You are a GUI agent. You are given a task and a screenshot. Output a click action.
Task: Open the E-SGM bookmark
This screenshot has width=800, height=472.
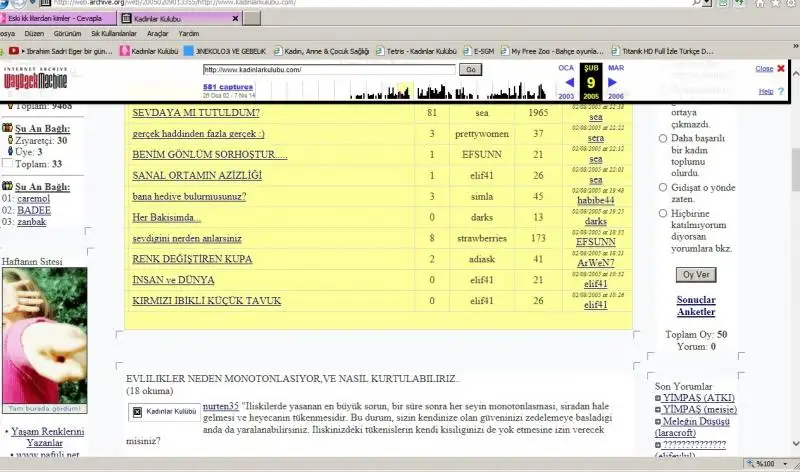(480, 51)
